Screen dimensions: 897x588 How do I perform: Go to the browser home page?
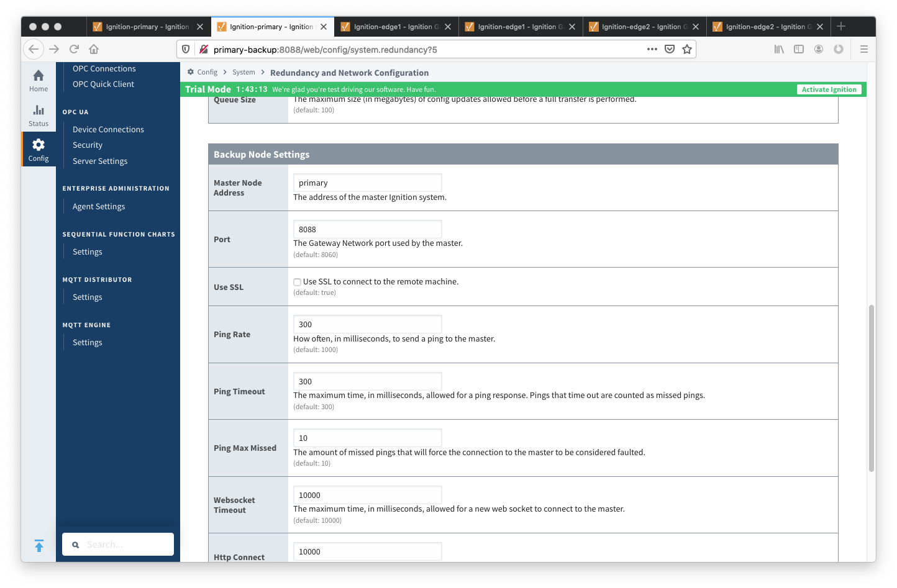[94, 49]
